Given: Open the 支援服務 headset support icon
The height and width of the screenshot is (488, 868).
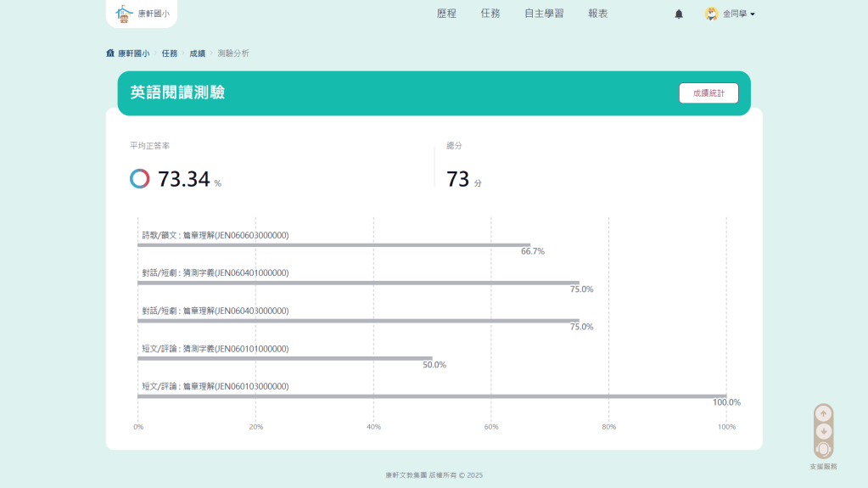Looking at the screenshot, I should pos(823,449).
